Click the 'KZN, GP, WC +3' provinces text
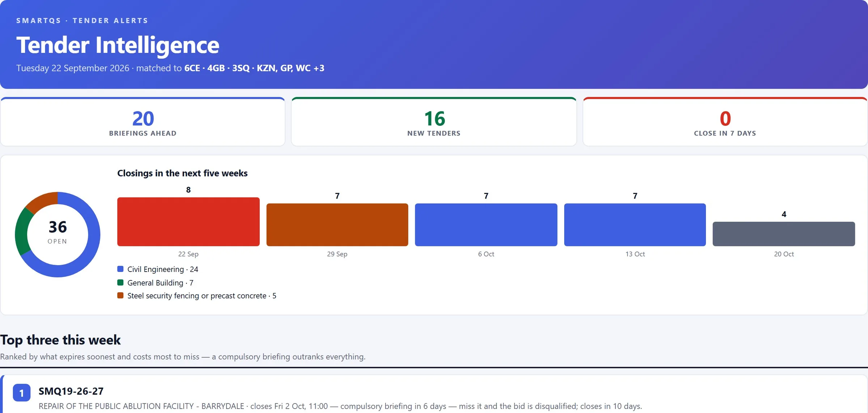 (291, 68)
